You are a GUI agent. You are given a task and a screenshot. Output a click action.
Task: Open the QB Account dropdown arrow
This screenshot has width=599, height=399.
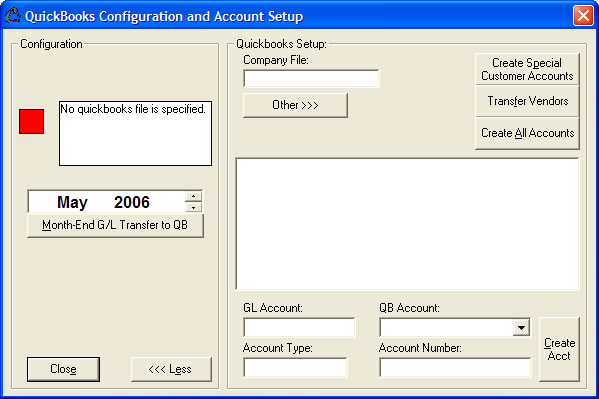point(521,328)
